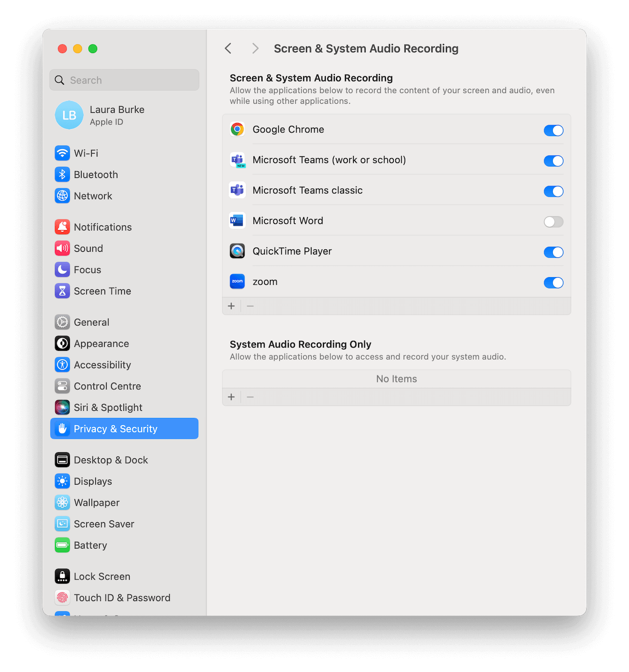Click the Siri & Spotlight icon

click(62, 408)
